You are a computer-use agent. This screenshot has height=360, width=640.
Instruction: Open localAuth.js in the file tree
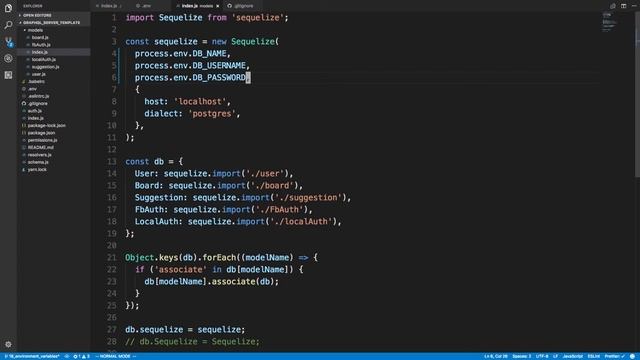click(44, 59)
